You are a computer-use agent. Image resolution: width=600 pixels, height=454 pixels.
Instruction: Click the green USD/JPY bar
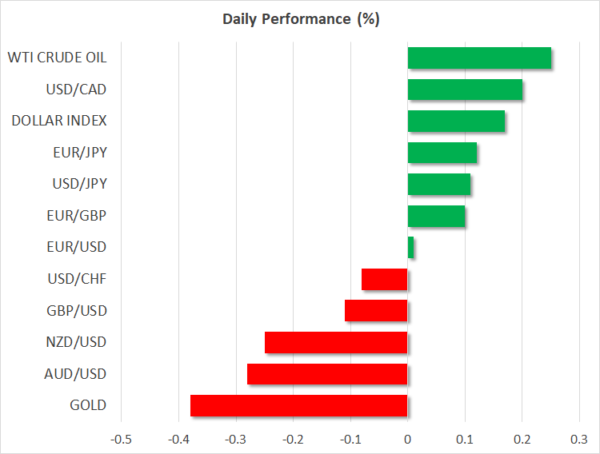(439, 185)
